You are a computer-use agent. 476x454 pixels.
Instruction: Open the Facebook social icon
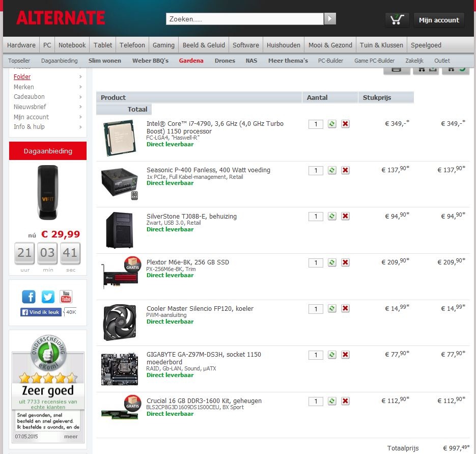pyautogui.click(x=29, y=297)
